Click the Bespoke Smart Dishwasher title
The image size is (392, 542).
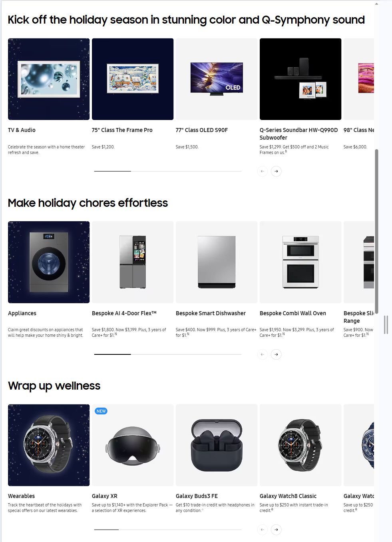211,313
